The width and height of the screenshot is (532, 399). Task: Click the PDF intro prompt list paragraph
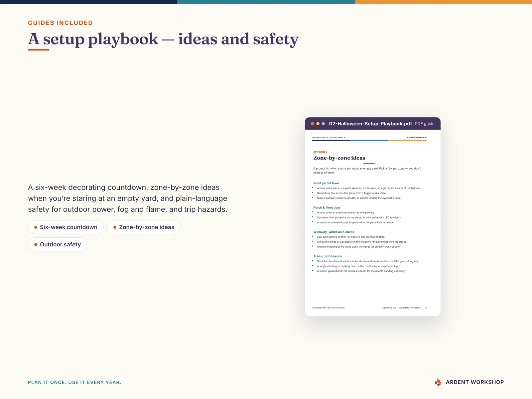[367, 171]
